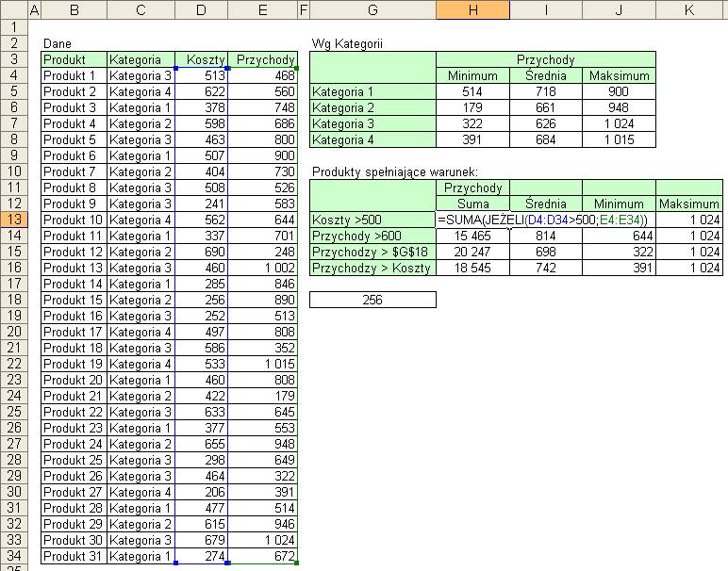This screenshot has height=571, width=728.
Task: Select column K header
Action: tap(689, 9)
